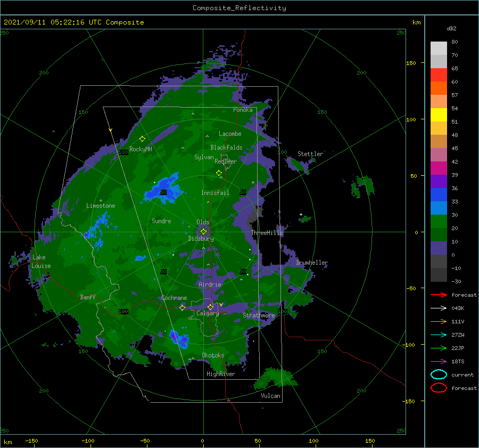The width and height of the screenshot is (479, 448).
Task: Click the yellow marker above Calgary
Action: pos(210,307)
